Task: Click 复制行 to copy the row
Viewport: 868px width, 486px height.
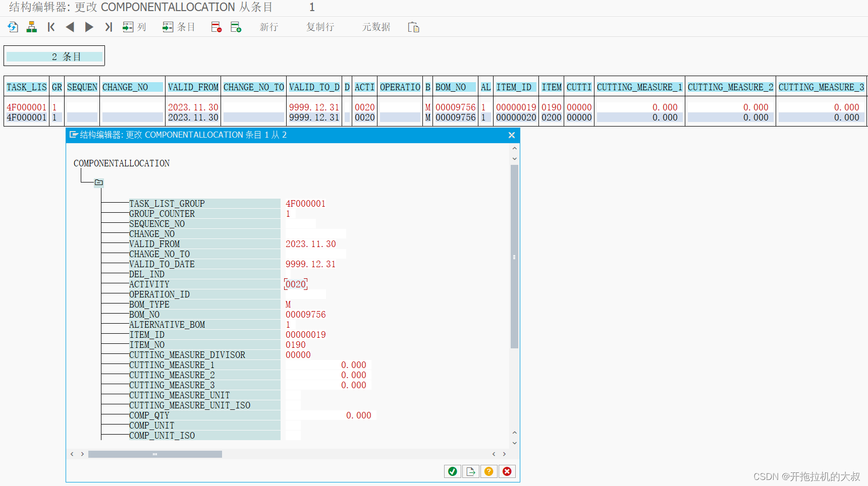Action: point(319,27)
